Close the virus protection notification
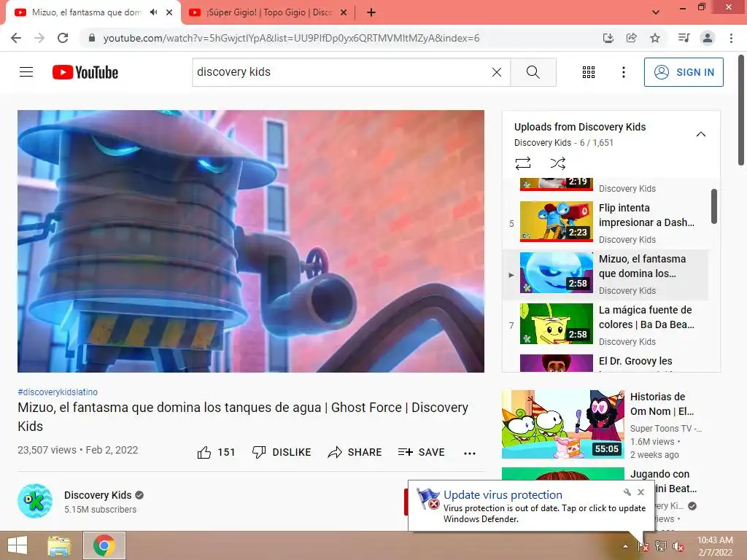The height and width of the screenshot is (560, 747). 640,492
